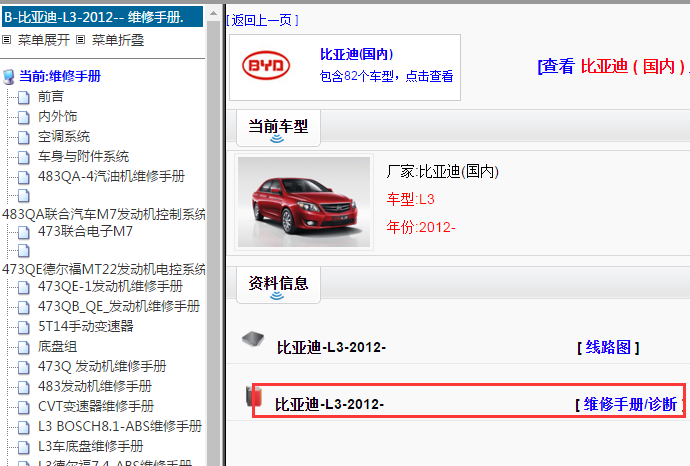Click the 菜单展开 expand-all icon
The image size is (690, 466).
point(7,40)
